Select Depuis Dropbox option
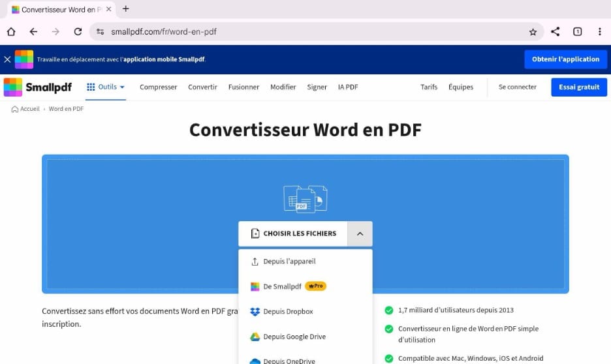Screen dimensions: 611x364 pyautogui.click(x=305, y=311)
